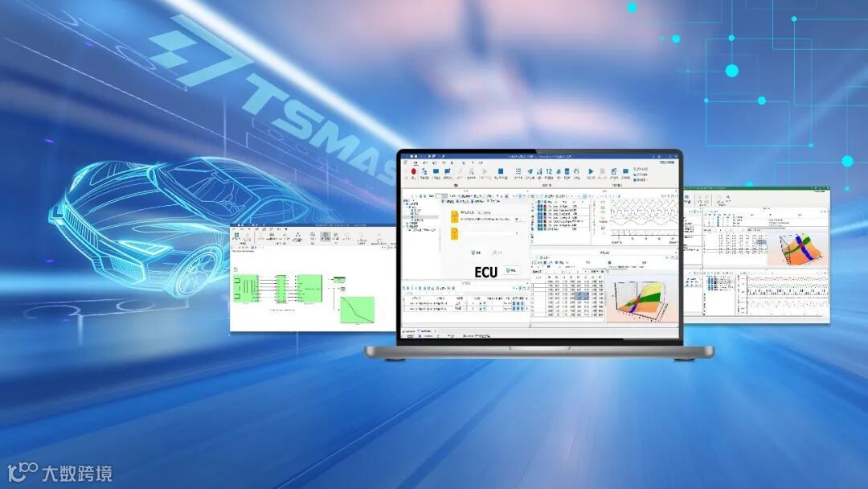Click the document page icon next to the monitor icon

pos(613,171)
